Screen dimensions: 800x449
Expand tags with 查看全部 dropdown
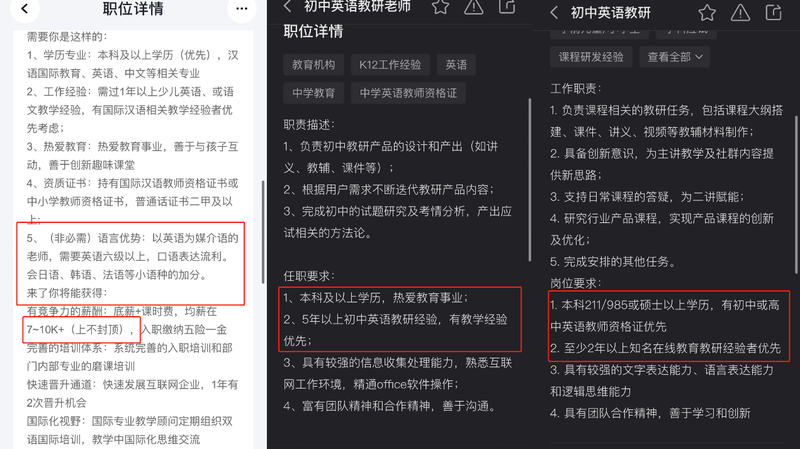point(675,57)
